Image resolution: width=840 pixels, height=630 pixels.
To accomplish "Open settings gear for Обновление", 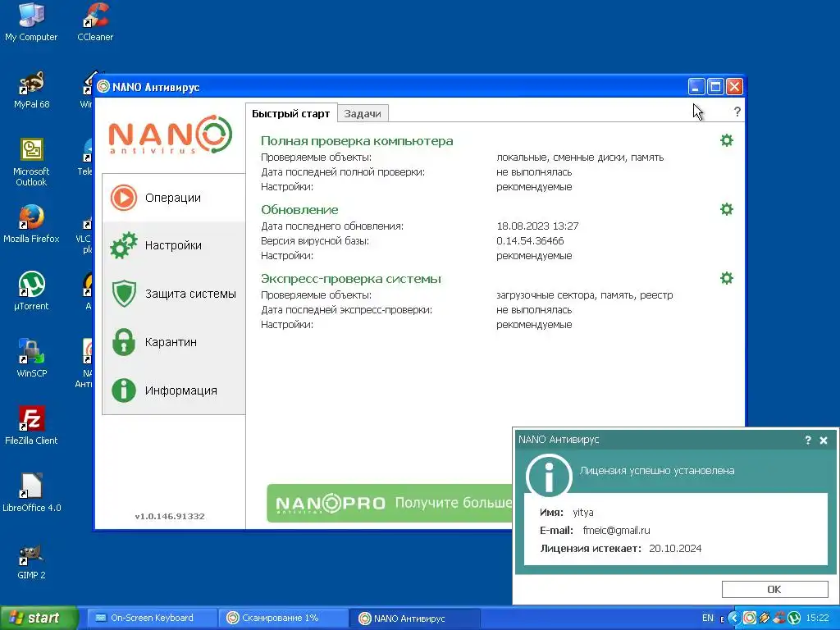I will [x=727, y=209].
